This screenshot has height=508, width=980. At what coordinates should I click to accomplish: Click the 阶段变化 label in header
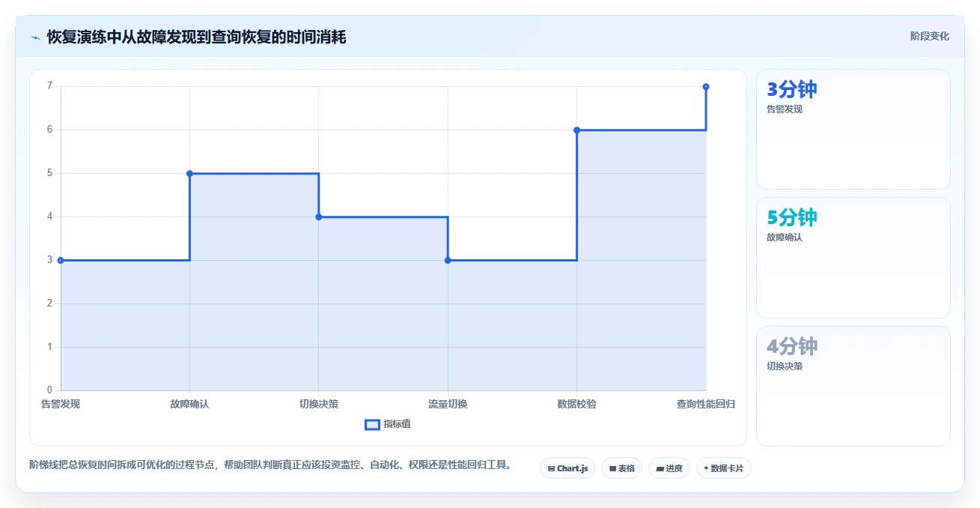930,36
